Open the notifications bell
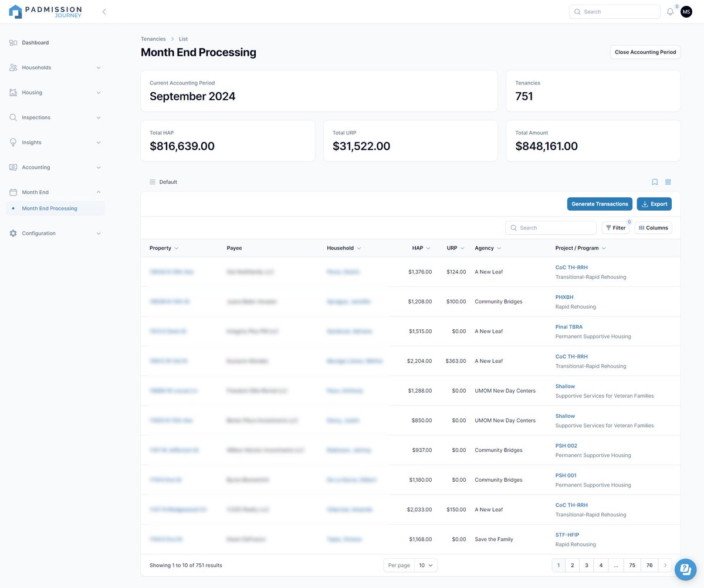Screen dimensions: 704x588 tap(671, 12)
